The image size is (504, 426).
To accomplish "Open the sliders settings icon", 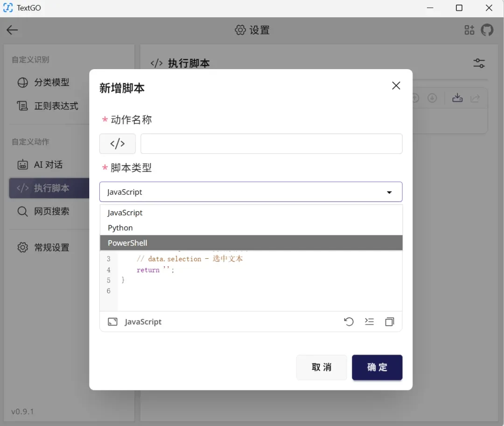I will click(479, 63).
